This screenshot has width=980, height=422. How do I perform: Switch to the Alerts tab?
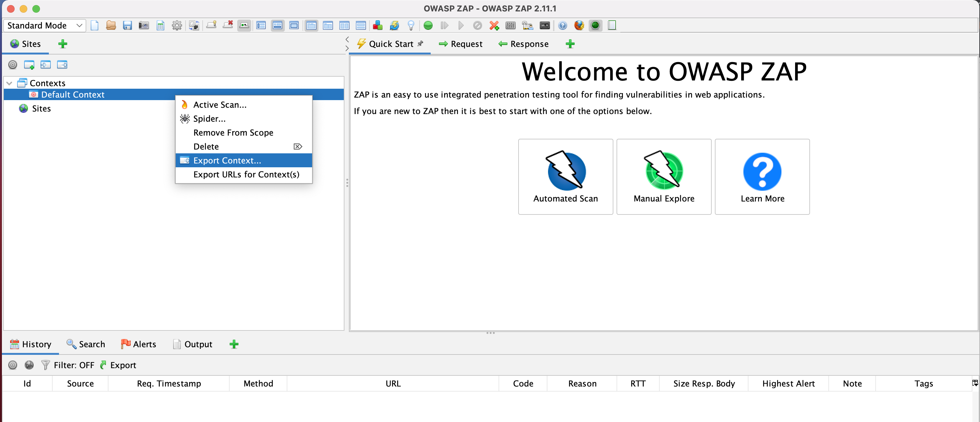(x=139, y=344)
